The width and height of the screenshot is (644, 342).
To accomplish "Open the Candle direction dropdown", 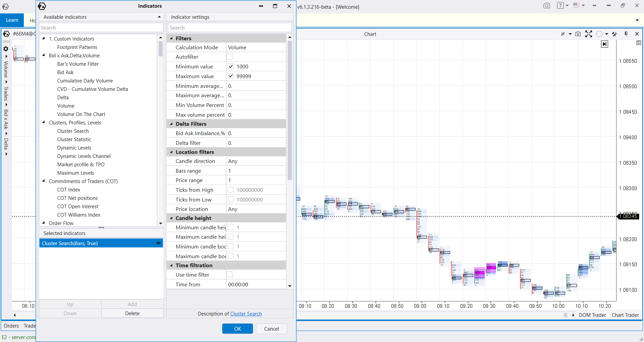I will [256, 161].
